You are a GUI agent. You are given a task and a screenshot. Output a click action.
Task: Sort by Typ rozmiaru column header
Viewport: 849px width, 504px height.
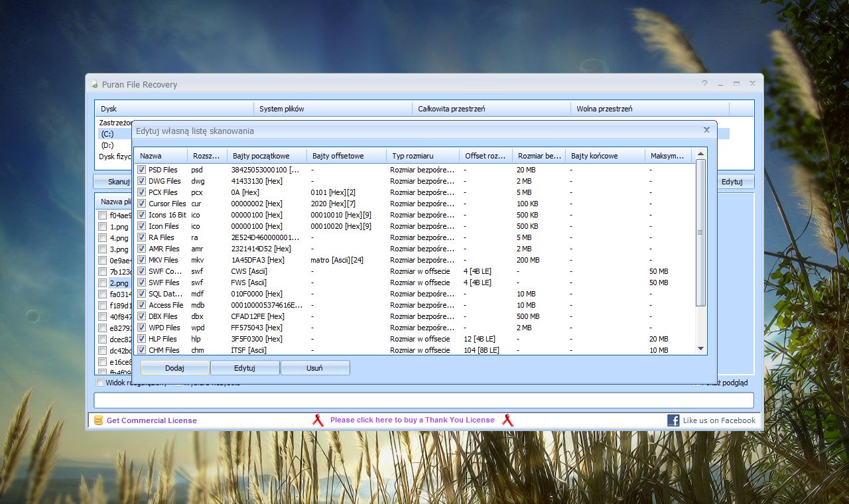(x=423, y=156)
